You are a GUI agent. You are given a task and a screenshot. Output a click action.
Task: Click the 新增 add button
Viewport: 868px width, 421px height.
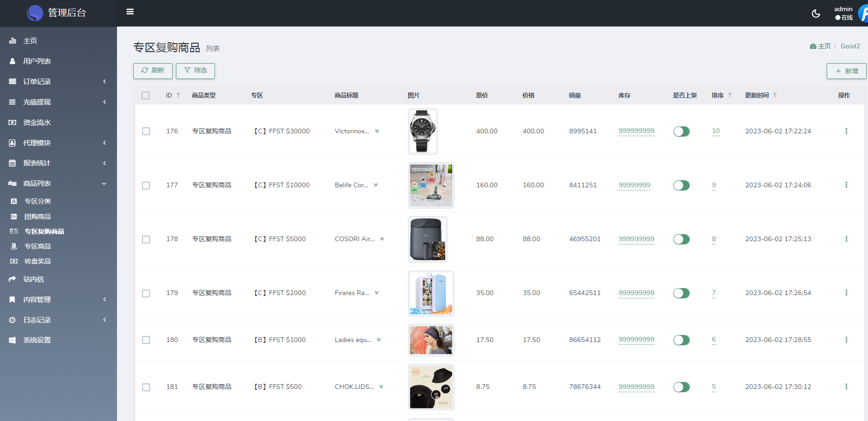[846, 71]
